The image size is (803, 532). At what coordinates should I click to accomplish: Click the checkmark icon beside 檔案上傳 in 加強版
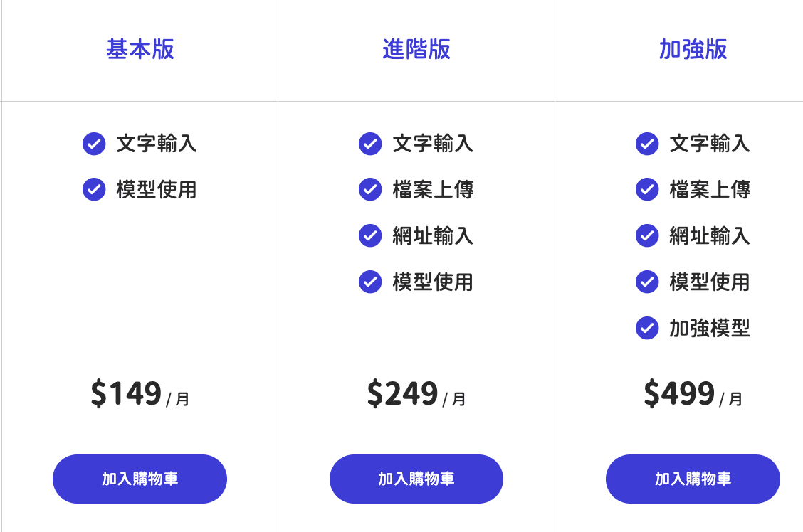point(647,190)
